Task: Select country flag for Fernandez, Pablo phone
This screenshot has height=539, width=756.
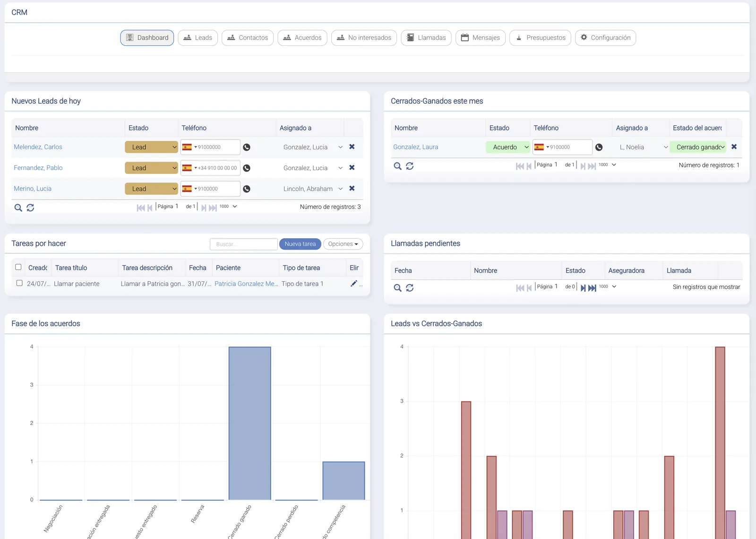Action: [x=189, y=168]
